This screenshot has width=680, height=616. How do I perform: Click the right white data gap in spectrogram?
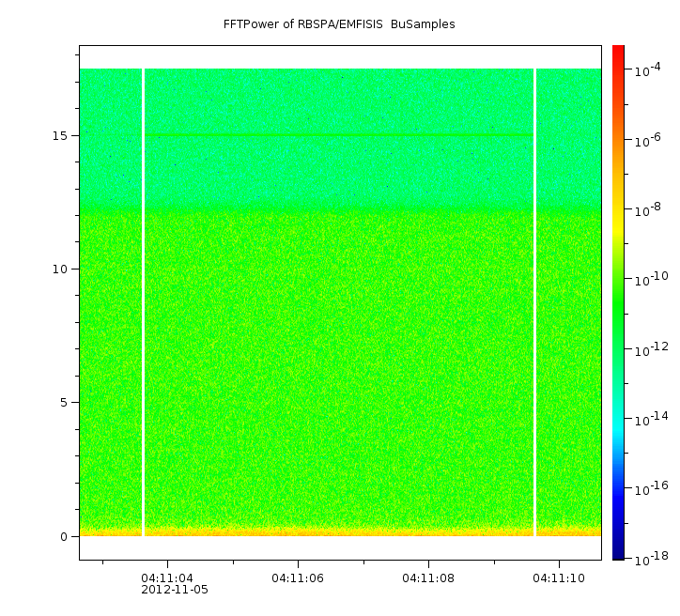534,300
